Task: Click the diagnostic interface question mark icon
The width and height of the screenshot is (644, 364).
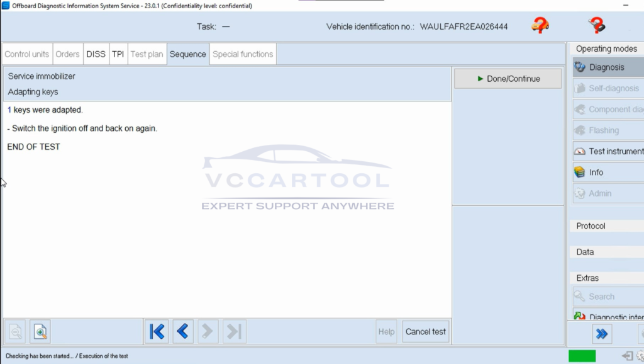Action: [596, 26]
